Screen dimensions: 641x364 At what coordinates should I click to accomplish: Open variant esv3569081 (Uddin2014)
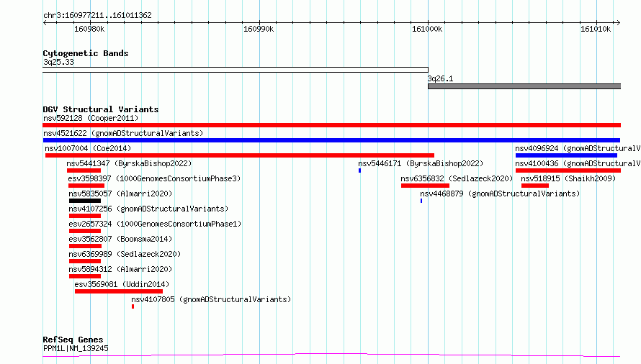[x=122, y=284]
